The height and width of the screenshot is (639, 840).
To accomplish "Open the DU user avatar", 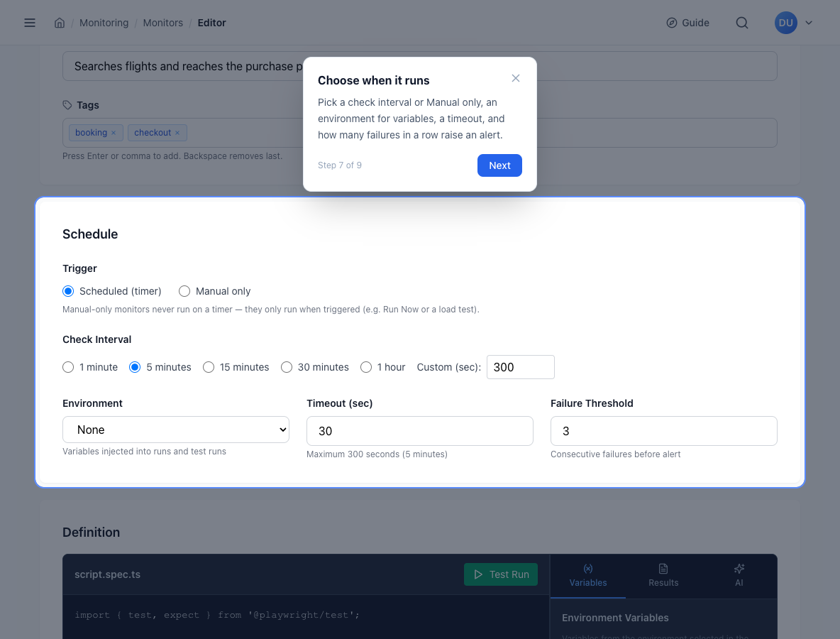I will [785, 23].
